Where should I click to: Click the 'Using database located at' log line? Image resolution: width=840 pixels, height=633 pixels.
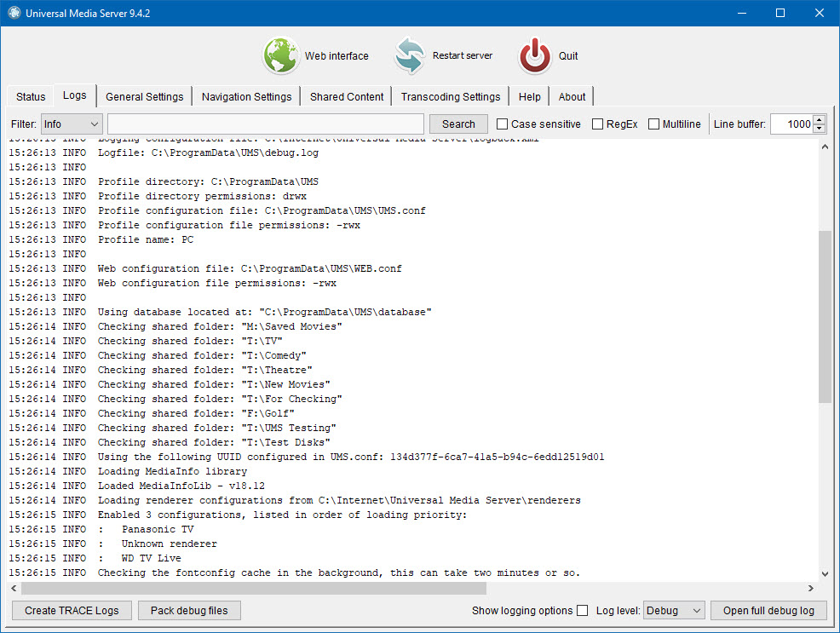[x=220, y=312]
